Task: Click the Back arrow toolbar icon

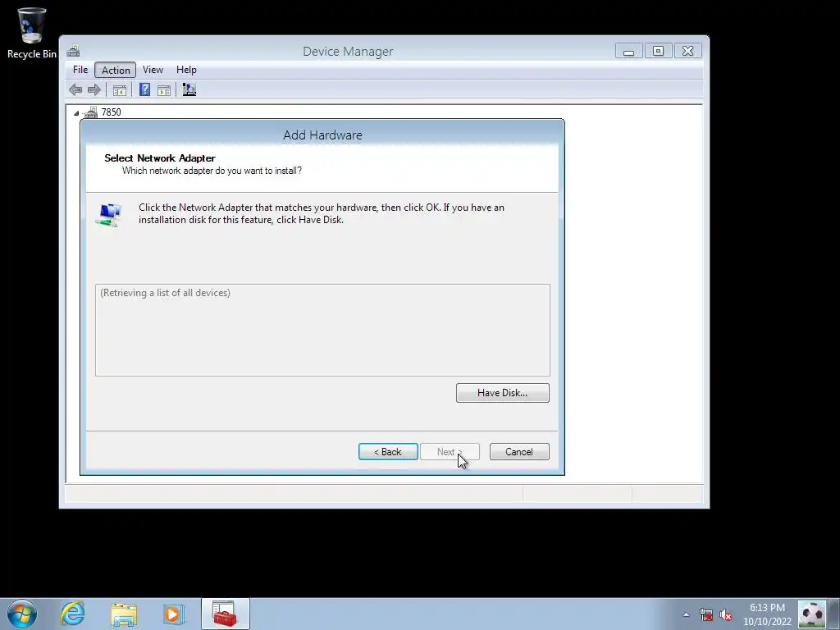Action: click(75, 90)
